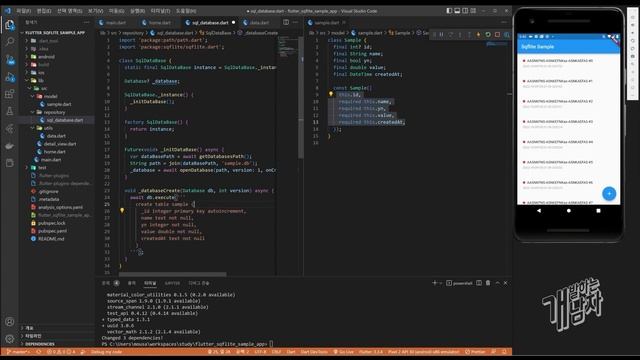Open README.md in the file explorer
This screenshot has width=640, height=360.
(x=51, y=239)
